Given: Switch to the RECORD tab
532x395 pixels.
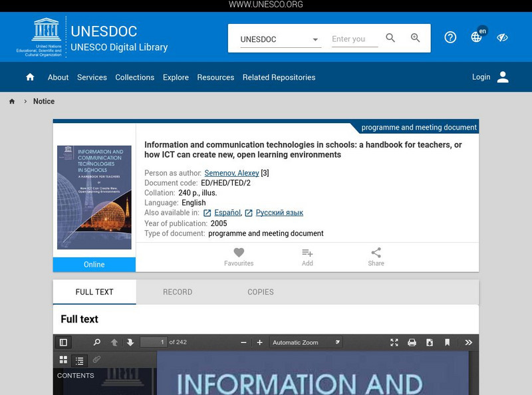Looking at the screenshot, I should click(x=177, y=292).
